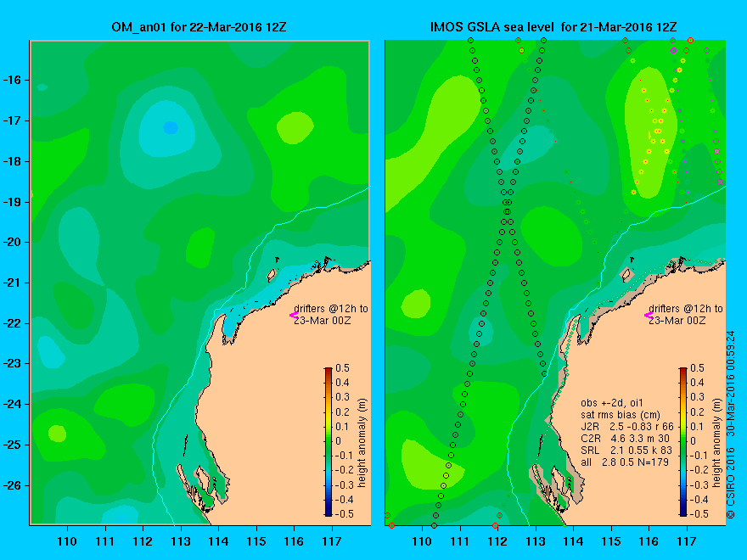Click the -0.3 tick label on left colorbar

coord(343,485)
